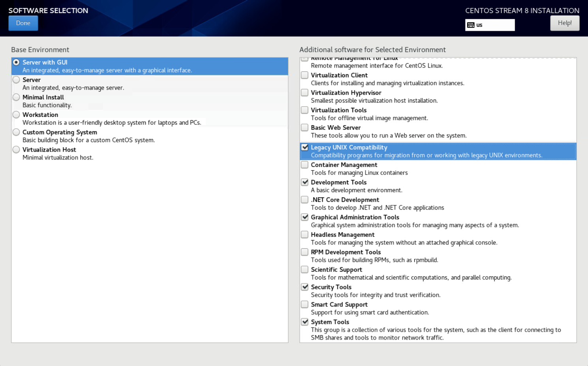Click 'Tools for mathematical and scientific computations' text
The height and width of the screenshot is (366, 588).
(x=411, y=278)
